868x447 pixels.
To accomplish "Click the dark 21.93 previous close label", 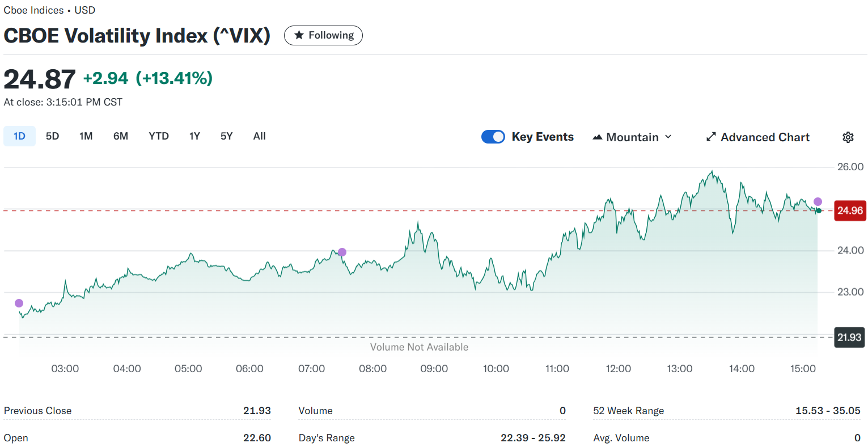I will pos(849,338).
